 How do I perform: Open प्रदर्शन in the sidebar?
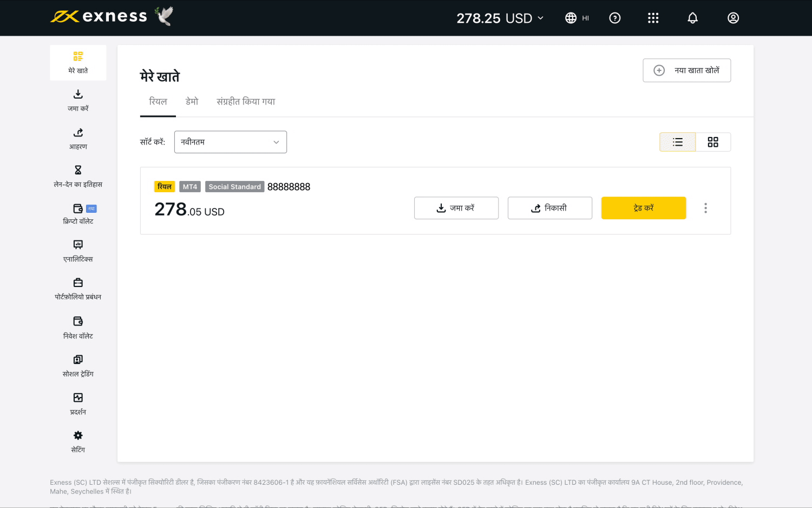78,404
